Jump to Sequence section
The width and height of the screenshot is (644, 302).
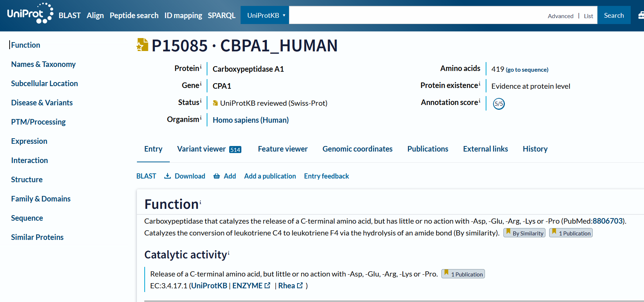pos(27,218)
